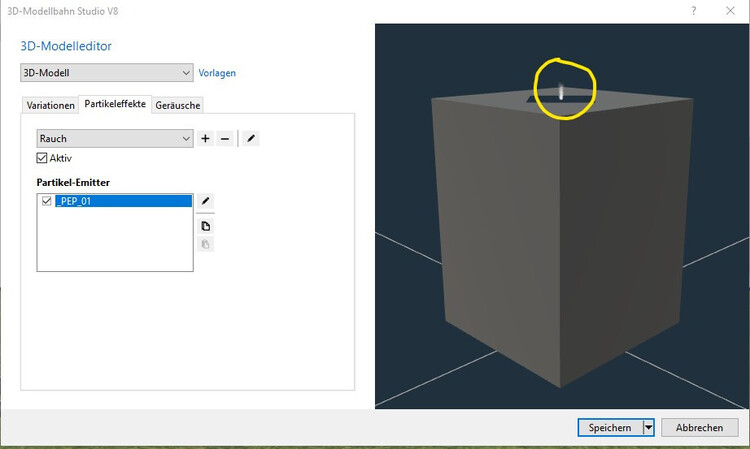This screenshot has height=449, width=750.
Task: Toggle the Aktiv checkbox
Action: (x=42, y=158)
